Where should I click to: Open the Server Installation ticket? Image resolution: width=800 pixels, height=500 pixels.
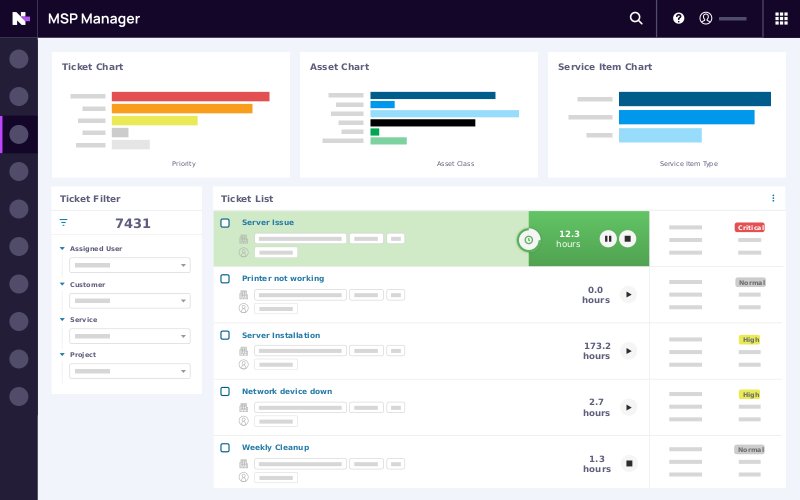(x=281, y=335)
